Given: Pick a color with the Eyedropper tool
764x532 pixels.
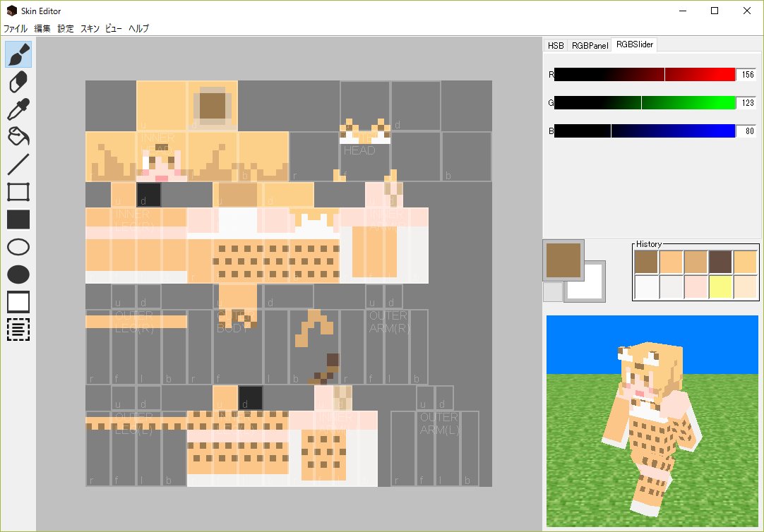Looking at the screenshot, I should tap(18, 109).
